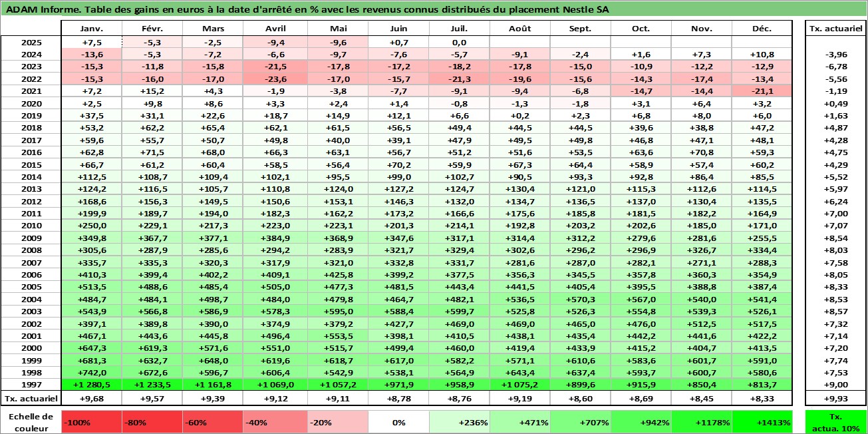Click the '+9,93' overall actuarial rate cell

tap(836, 398)
